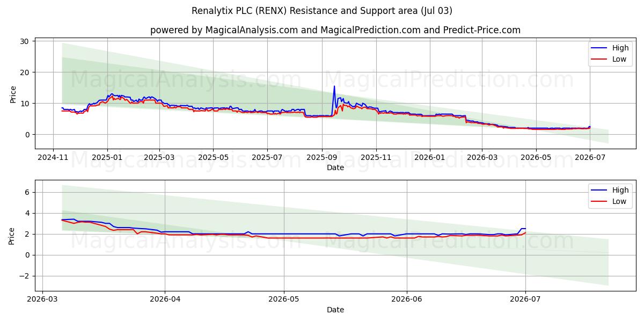Click the '2025-01' x-axis label in top chart
Screen dimensions: 644x322
tap(107, 158)
